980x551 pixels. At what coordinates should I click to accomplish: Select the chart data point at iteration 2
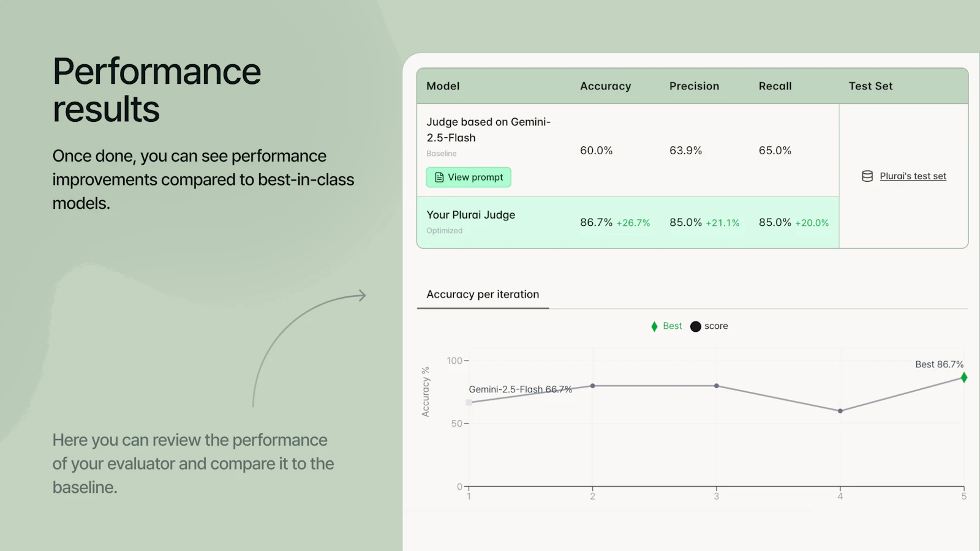(x=592, y=386)
